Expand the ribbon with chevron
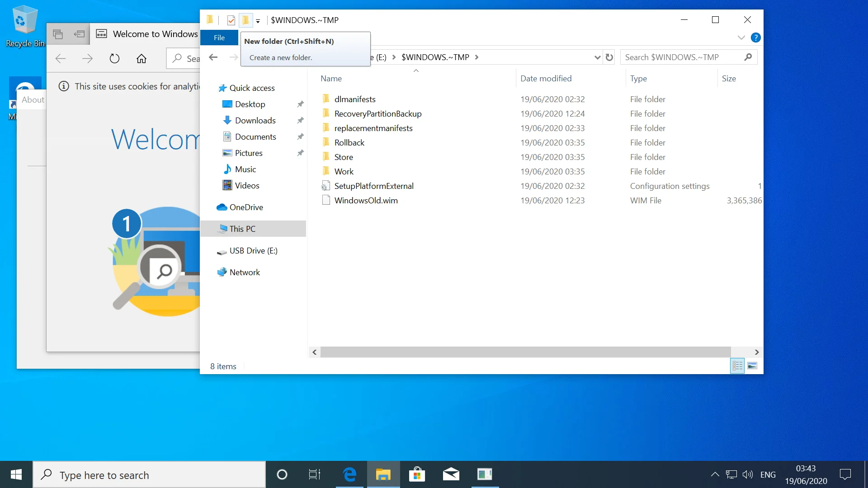868x488 pixels. [x=741, y=38]
